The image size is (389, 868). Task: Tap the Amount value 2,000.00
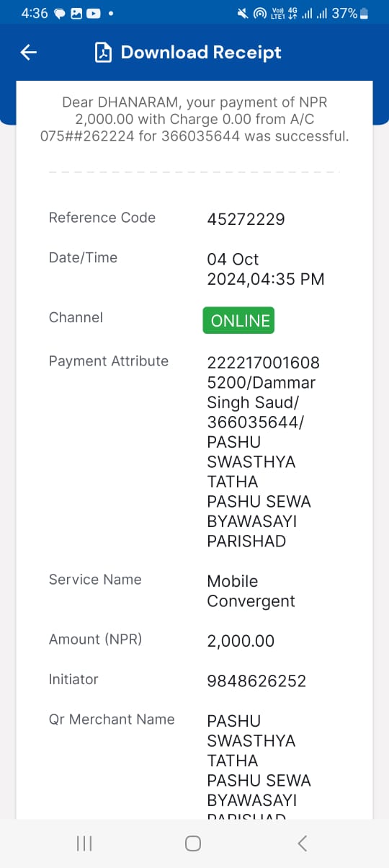point(241,641)
